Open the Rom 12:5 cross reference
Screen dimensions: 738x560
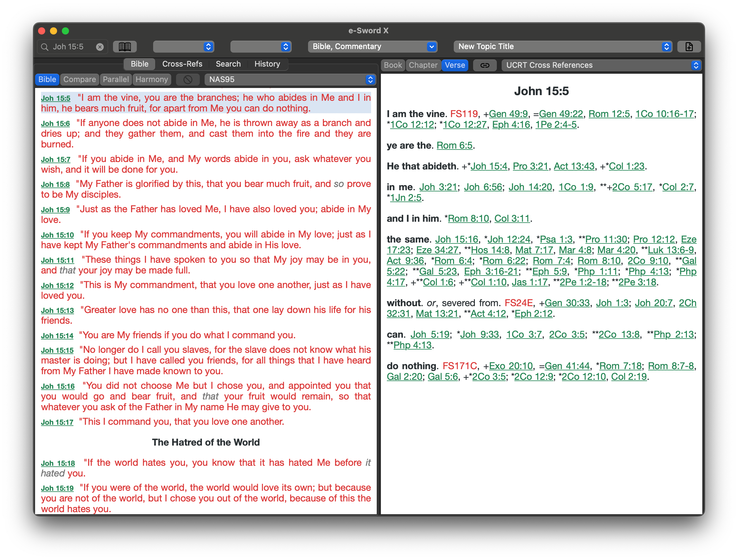pos(609,114)
